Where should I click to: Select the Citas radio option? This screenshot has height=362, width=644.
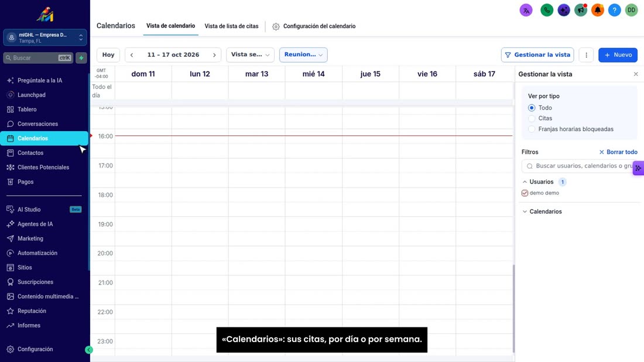tap(532, 118)
